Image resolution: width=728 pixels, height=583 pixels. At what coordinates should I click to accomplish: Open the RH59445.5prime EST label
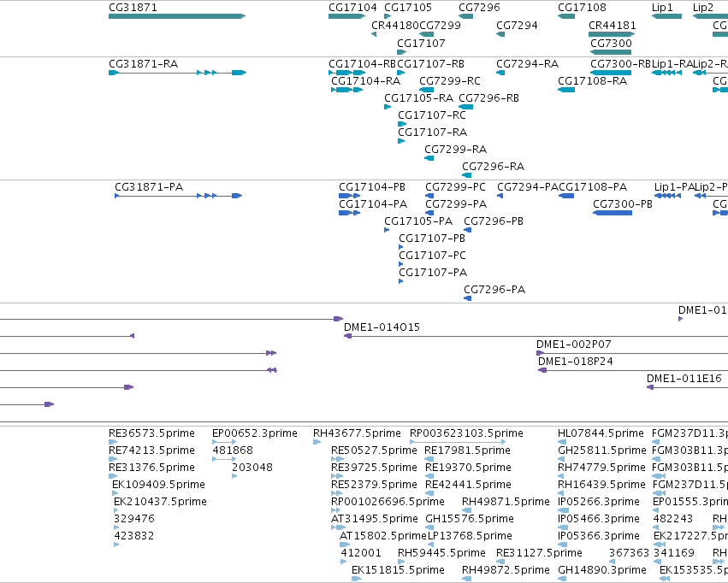point(441,553)
